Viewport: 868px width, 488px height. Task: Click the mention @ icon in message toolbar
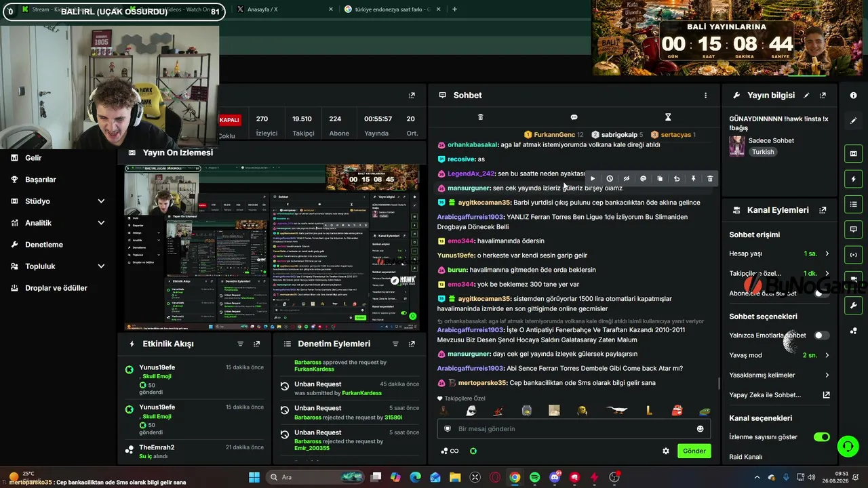[x=643, y=179]
